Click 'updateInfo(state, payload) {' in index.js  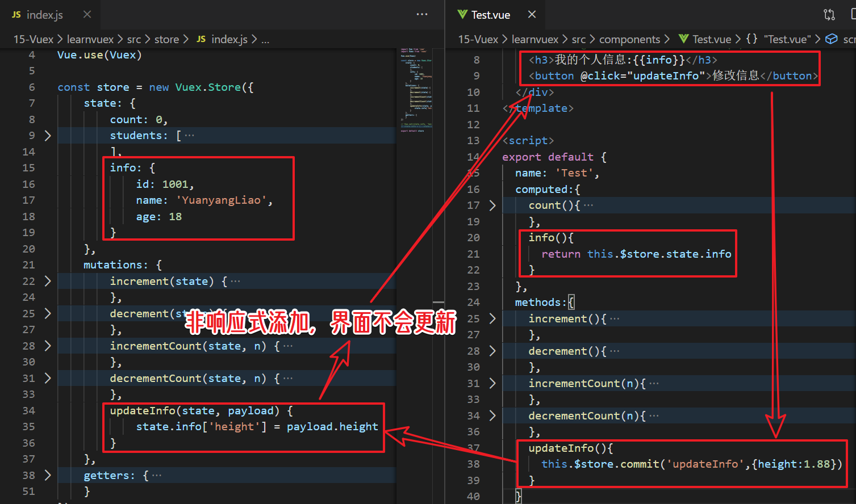coord(202,411)
